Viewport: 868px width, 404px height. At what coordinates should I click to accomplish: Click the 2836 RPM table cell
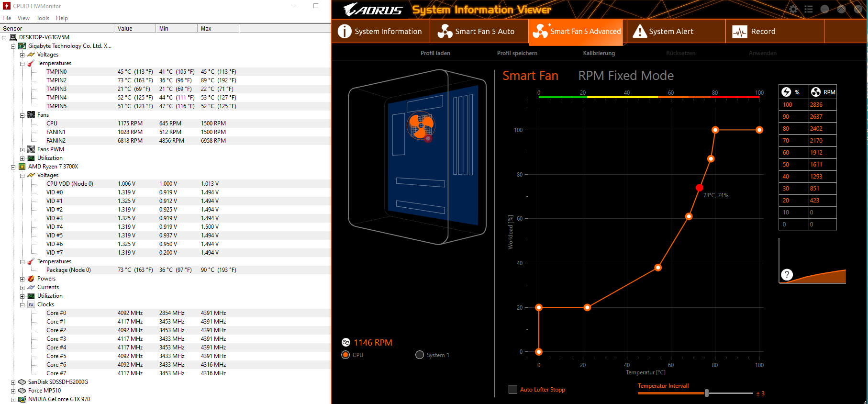(822, 104)
